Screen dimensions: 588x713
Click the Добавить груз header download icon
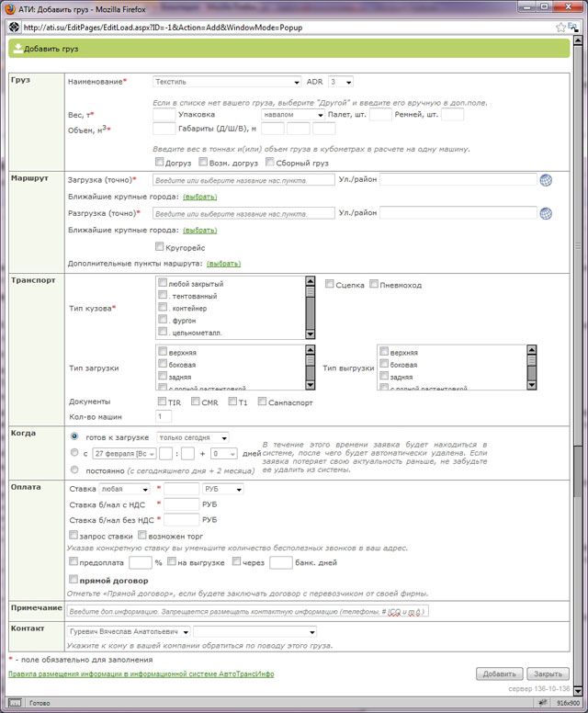pos(17,48)
